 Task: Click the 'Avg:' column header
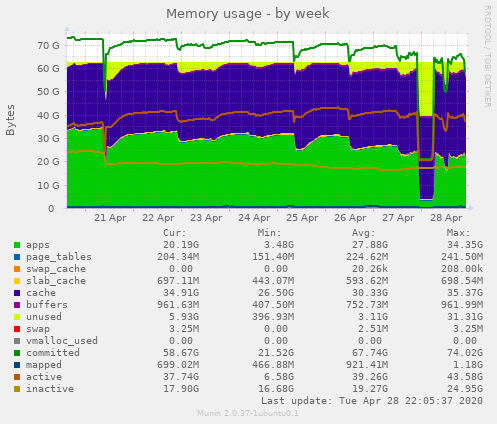[x=364, y=233]
